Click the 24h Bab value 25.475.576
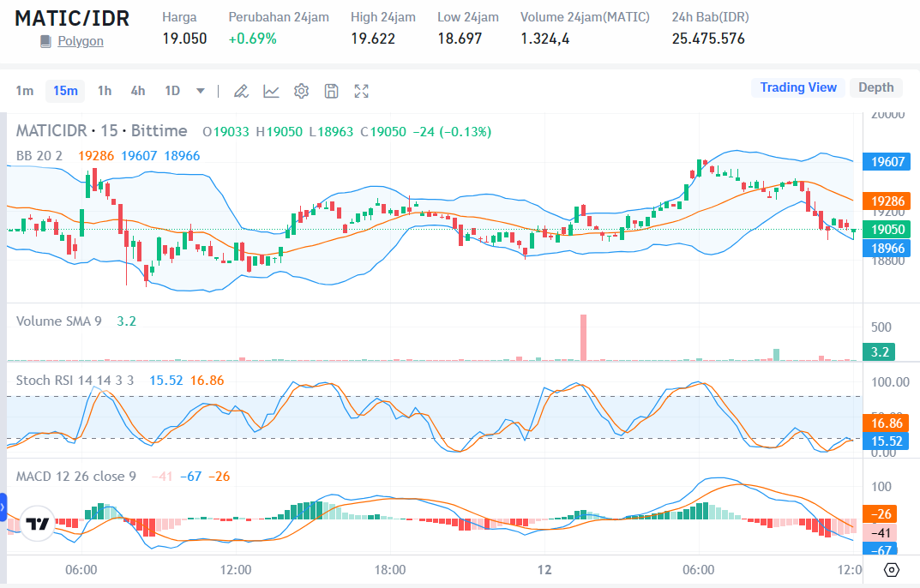This screenshot has height=588, width=920. click(708, 39)
